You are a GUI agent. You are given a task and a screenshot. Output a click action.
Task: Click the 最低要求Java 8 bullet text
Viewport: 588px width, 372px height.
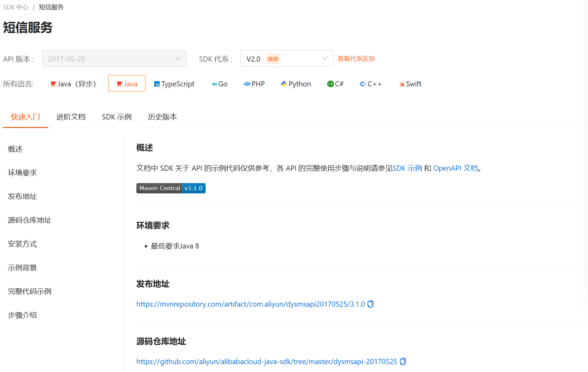tap(175, 246)
